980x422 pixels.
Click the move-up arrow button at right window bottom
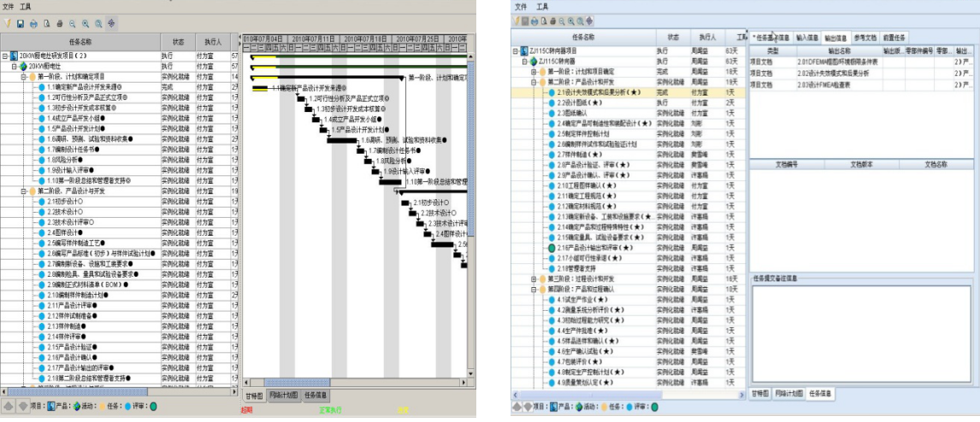(x=517, y=407)
